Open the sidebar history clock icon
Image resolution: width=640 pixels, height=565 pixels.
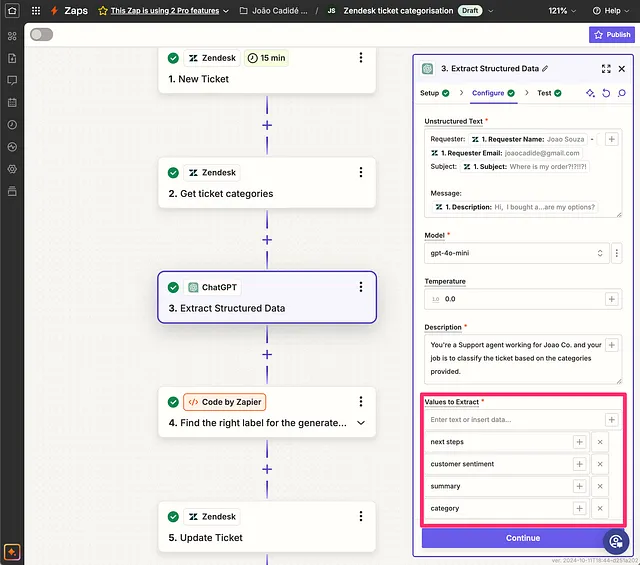click(12, 125)
